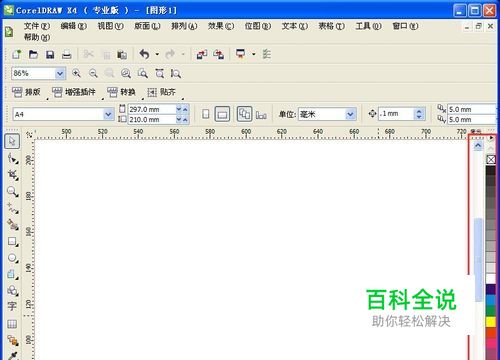Open the 文件(F) menu
Viewport: 500px width, 360px height.
point(37,26)
